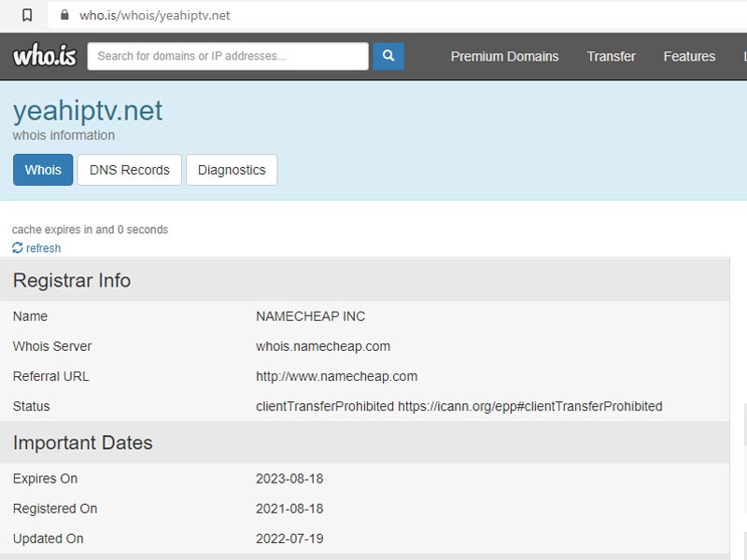Select the whois.namecheap.com value
The height and width of the screenshot is (560, 747).
(323, 346)
